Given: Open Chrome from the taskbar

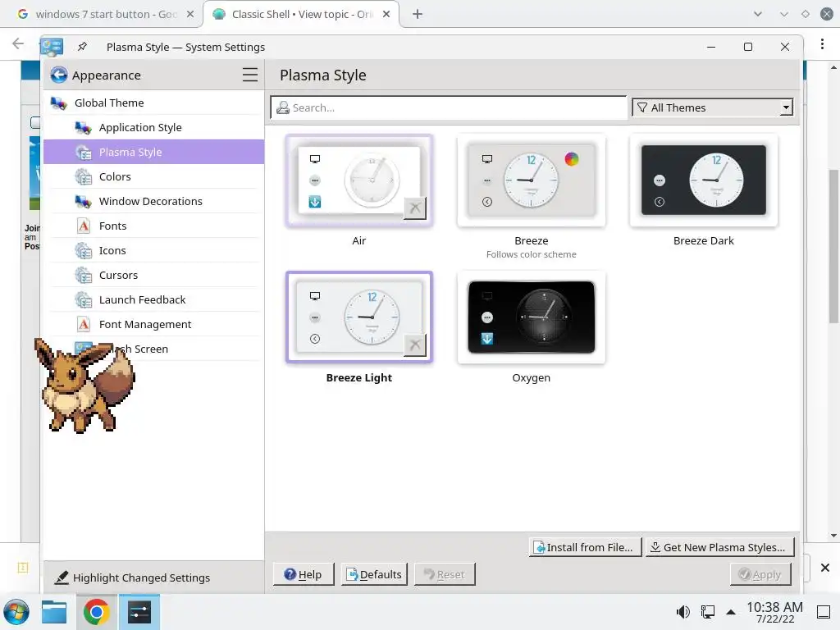Looking at the screenshot, I should (x=97, y=612).
